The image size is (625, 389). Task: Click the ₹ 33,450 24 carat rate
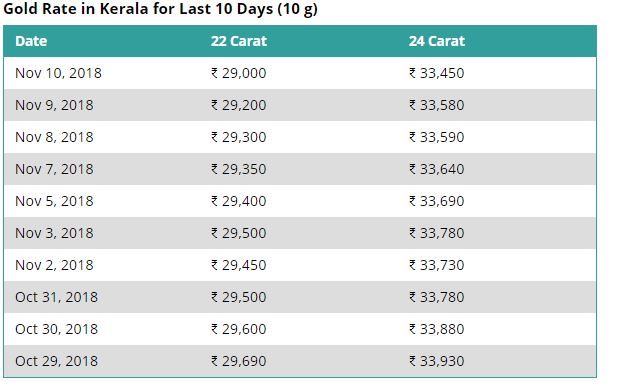click(x=436, y=73)
